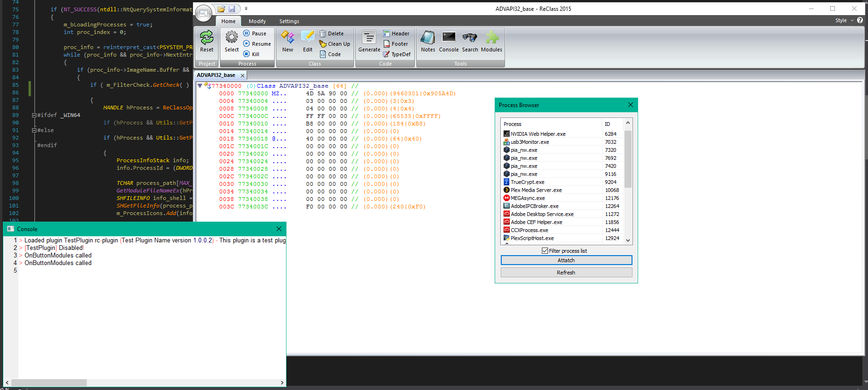Click the Refresh button in Process Browser
Image resolution: width=868 pixels, height=390 pixels.
tap(566, 273)
